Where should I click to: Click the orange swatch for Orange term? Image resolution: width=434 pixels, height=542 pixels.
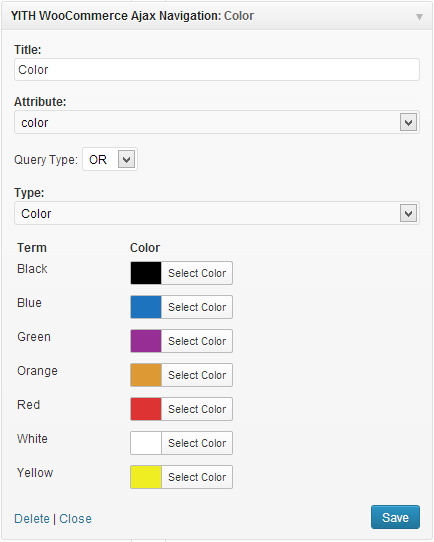click(146, 375)
